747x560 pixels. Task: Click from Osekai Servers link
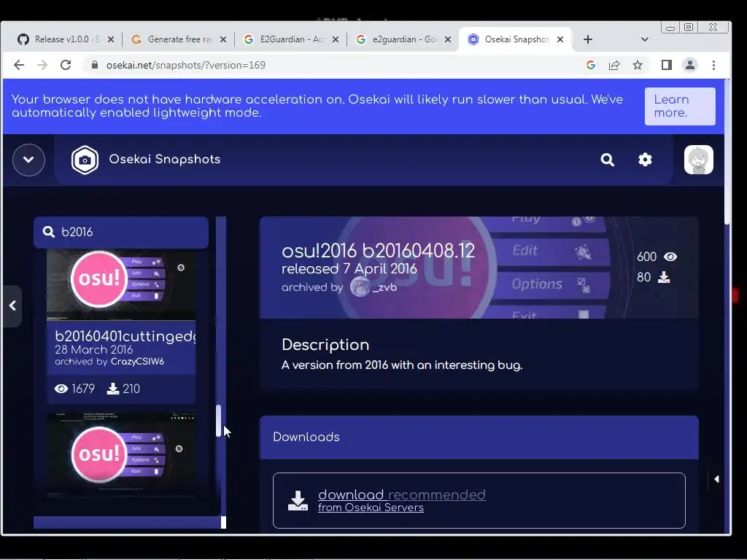(371, 507)
